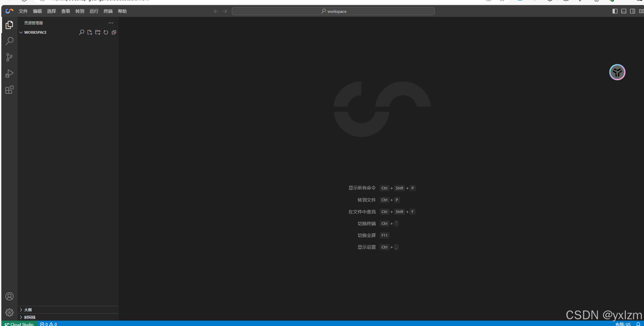
Task: Collapse all folders in WORKSPACE explorer
Action: pyautogui.click(x=114, y=32)
